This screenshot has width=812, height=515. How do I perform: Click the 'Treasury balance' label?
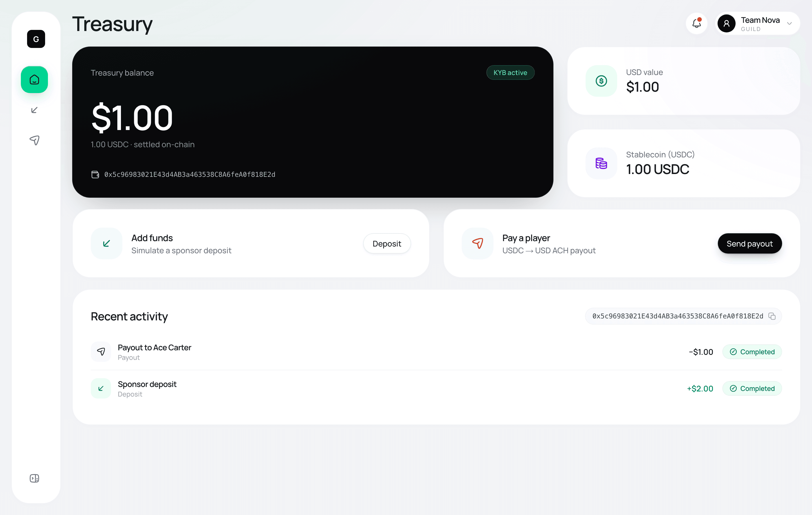[122, 73]
